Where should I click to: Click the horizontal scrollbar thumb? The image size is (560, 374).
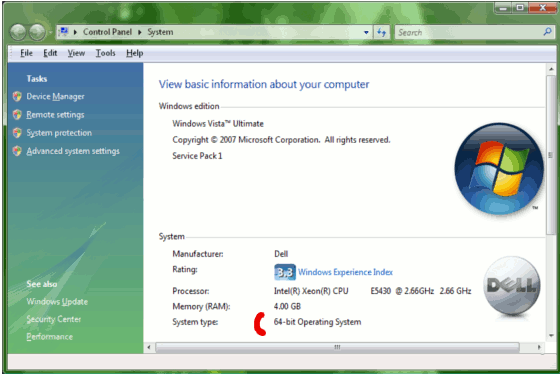pyautogui.click(x=337, y=347)
